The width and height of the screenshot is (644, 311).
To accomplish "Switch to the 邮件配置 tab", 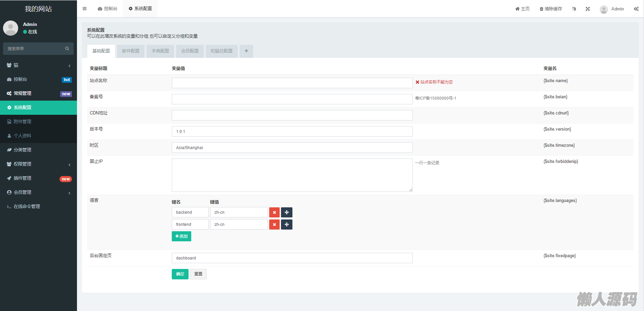I will point(131,51).
